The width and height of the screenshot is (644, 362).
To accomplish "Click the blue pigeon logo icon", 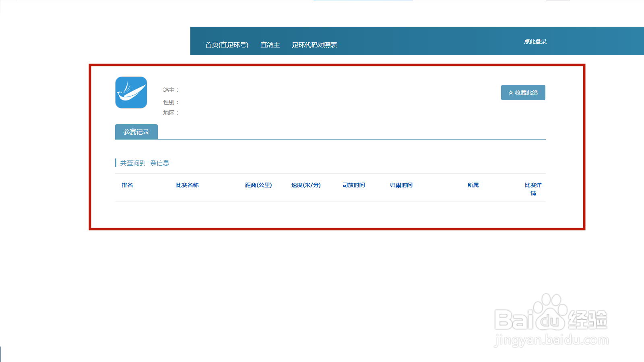I will (x=131, y=93).
